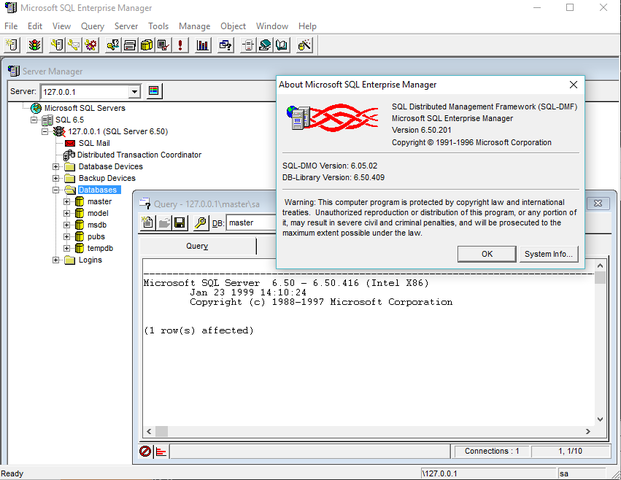The image size is (621, 480).
Task: Click results pane scroll down arrow
Action: (600, 419)
